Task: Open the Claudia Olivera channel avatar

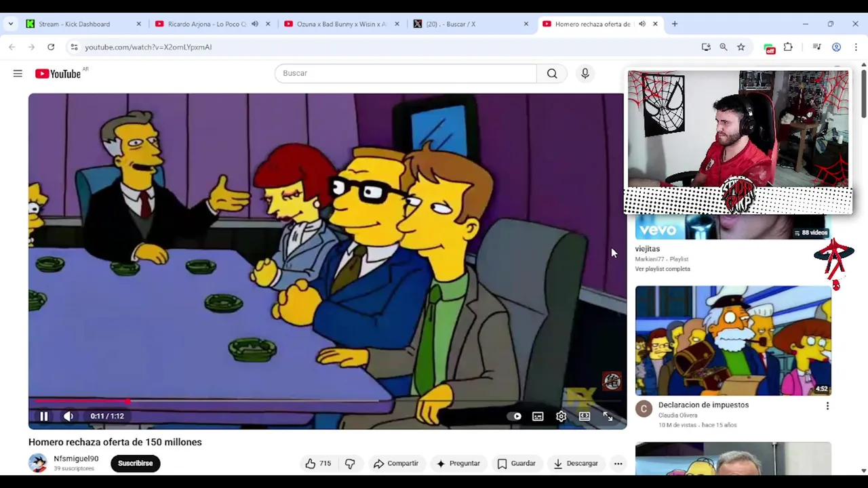Action: click(x=644, y=409)
